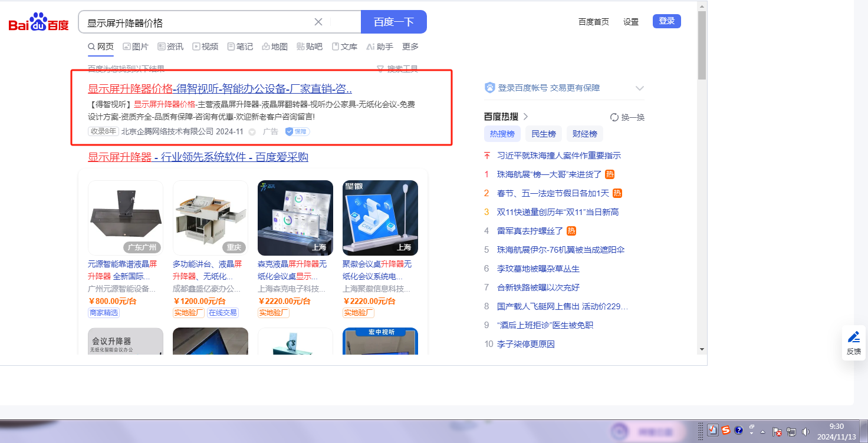This screenshot has height=443, width=868.
Task: Open the 百度首页 link
Action: click(x=594, y=22)
